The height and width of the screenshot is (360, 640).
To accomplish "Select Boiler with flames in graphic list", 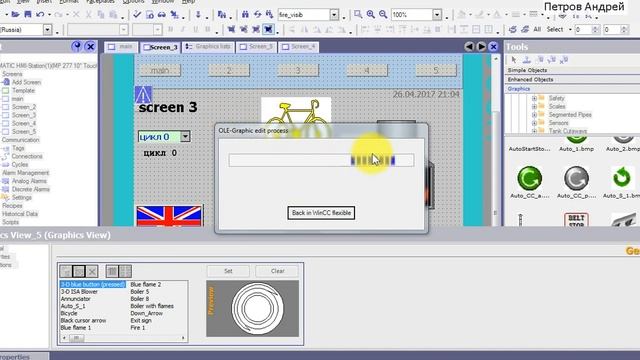I will [152, 306].
